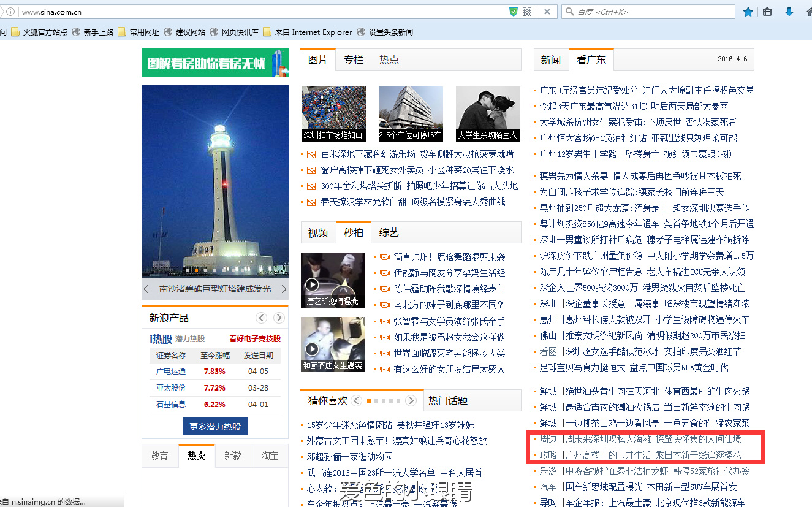The image size is (812, 507).
Task: Open headline 广东3厅级官员违纪受处分
Action: tap(589, 90)
